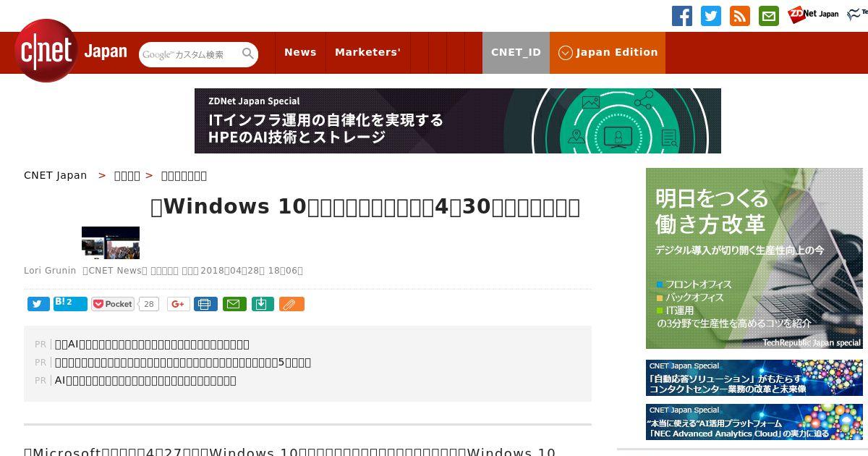The width and height of the screenshot is (868, 456).
Task: Bookmark with the Hatena B! button
Action: click(70, 304)
